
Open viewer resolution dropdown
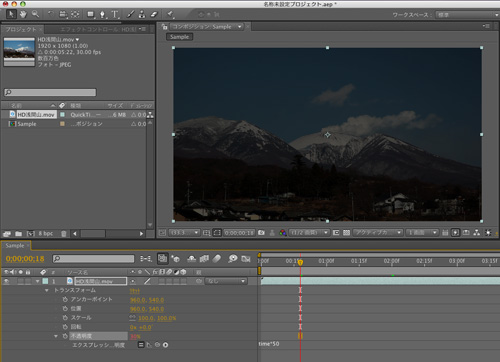tap(309, 233)
